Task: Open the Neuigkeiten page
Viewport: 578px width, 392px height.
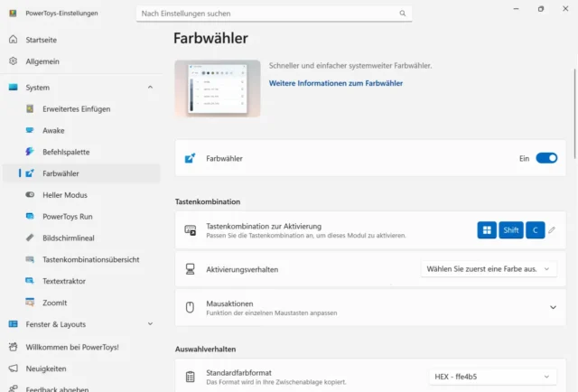Action: pyautogui.click(x=46, y=369)
